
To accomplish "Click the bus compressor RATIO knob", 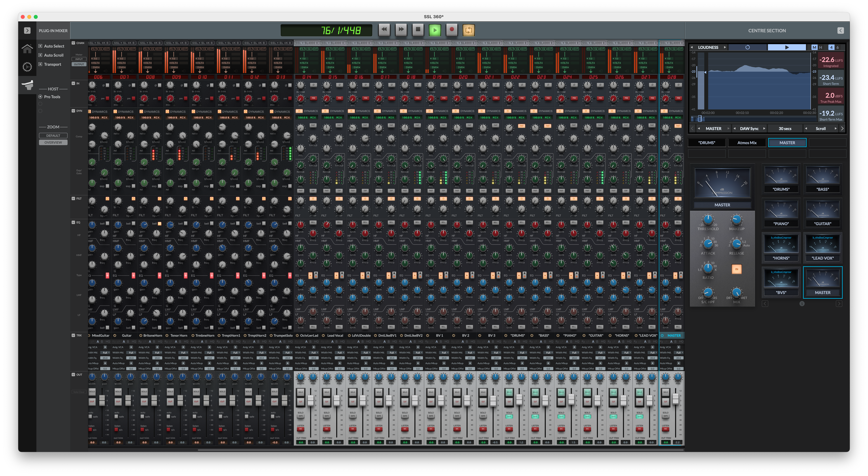I will pos(708,269).
